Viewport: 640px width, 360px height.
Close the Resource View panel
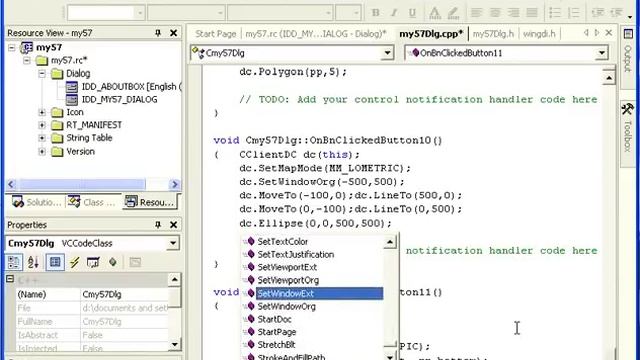click(173, 33)
